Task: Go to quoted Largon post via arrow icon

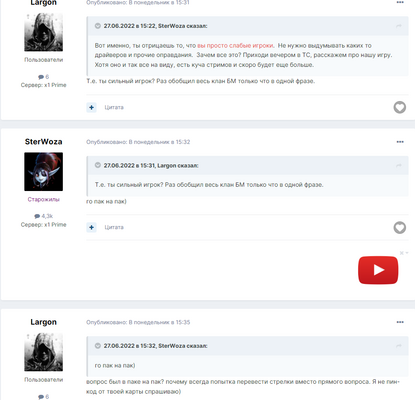Action: 399,166
